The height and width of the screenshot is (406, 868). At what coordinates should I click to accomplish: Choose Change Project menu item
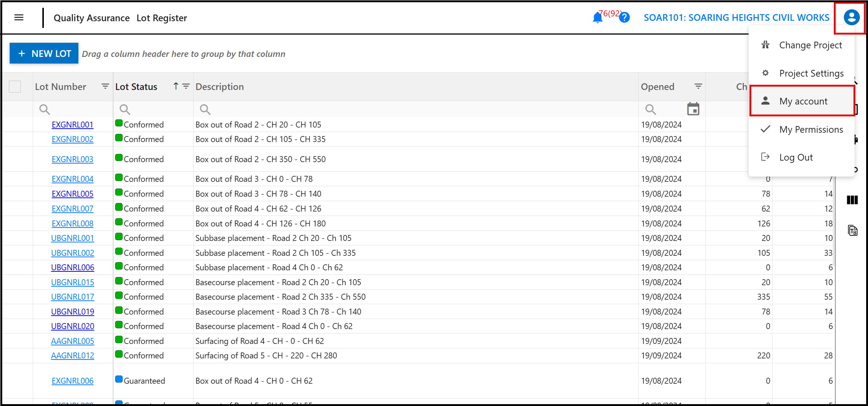(810, 45)
